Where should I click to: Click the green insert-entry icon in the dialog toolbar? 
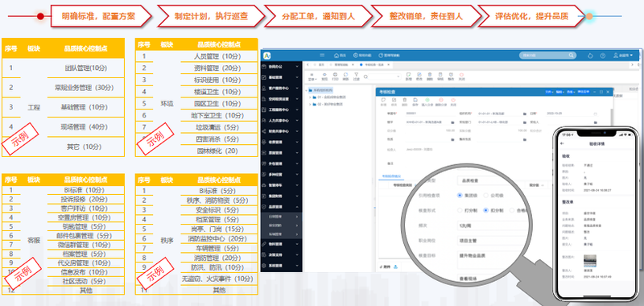coord(427,100)
